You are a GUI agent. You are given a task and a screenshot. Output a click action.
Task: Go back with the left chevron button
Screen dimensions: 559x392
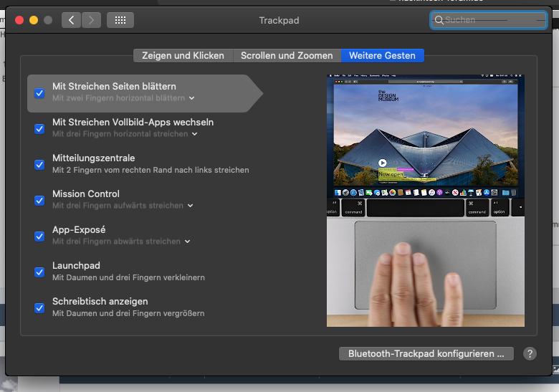pyautogui.click(x=71, y=20)
